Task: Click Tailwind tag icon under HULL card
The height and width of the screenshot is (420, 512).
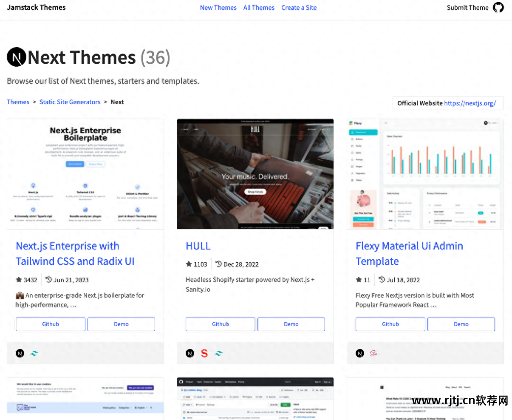Action: coord(219,353)
